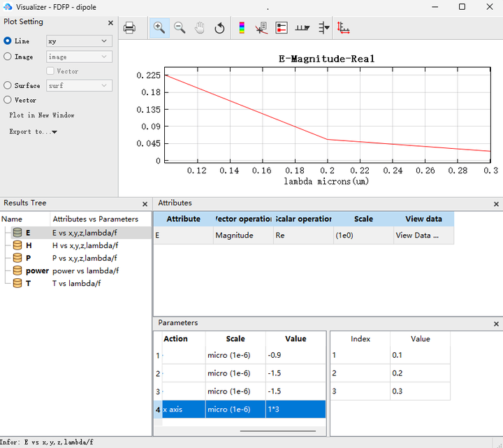Click the horizontal scrollbar in Parameters table
503x448 pixels.
[x=278, y=431]
